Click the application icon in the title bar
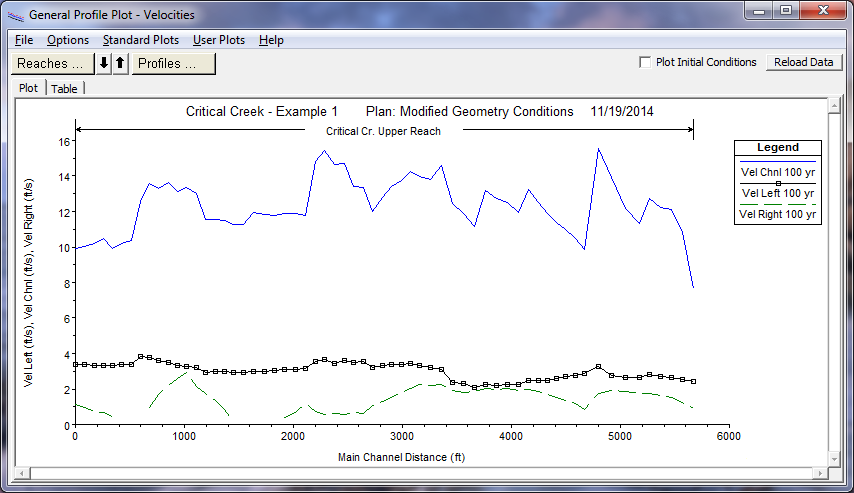The image size is (854, 493). [x=13, y=15]
